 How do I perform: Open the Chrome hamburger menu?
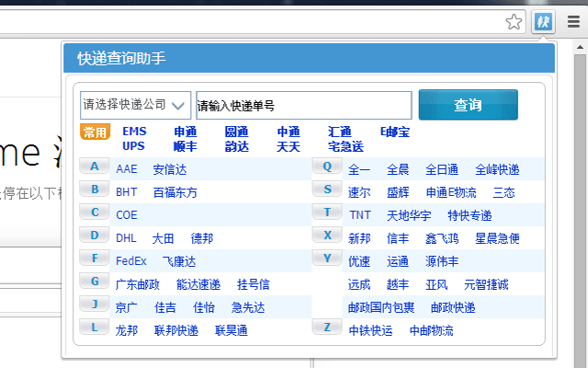pyautogui.click(x=573, y=22)
